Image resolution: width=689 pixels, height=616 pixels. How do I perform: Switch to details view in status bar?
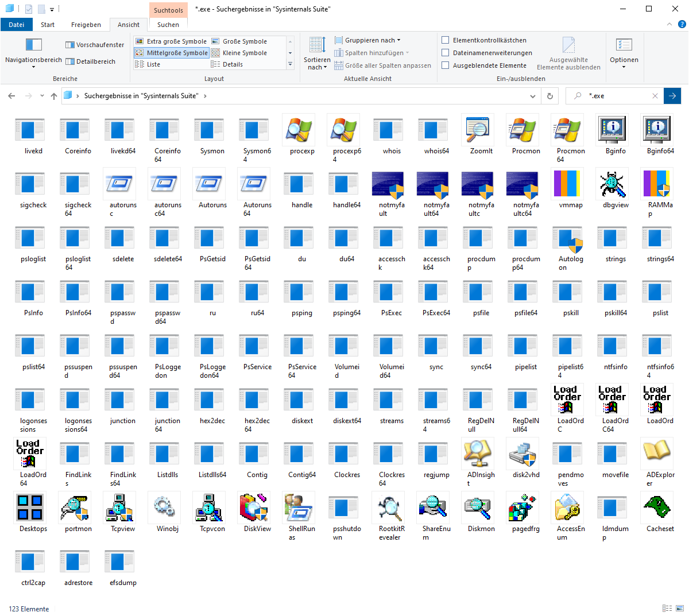coord(667,609)
